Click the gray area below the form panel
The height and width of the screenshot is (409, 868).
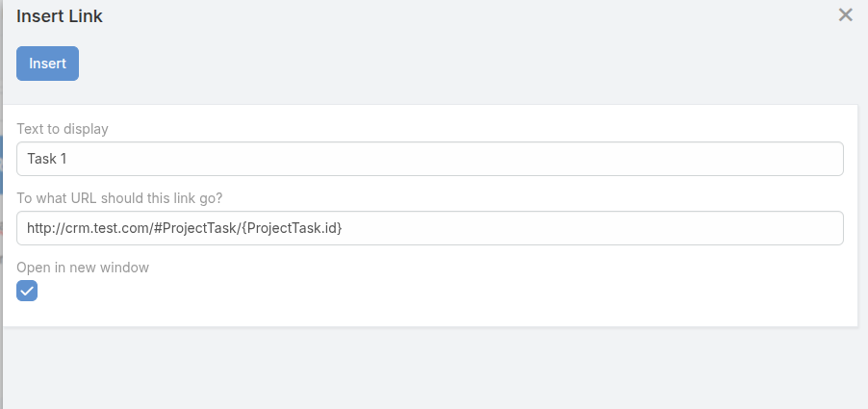click(433, 371)
